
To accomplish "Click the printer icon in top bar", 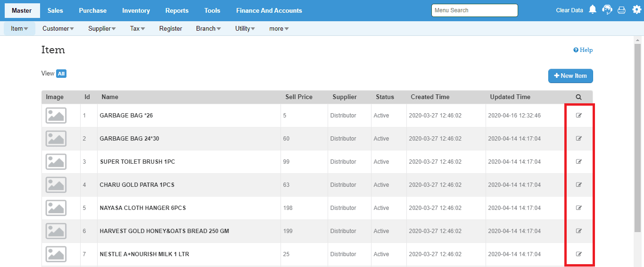I will pos(622,10).
